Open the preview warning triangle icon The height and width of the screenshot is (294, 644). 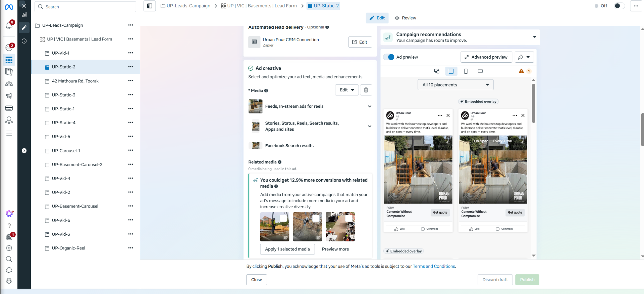(x=521, y=71)
